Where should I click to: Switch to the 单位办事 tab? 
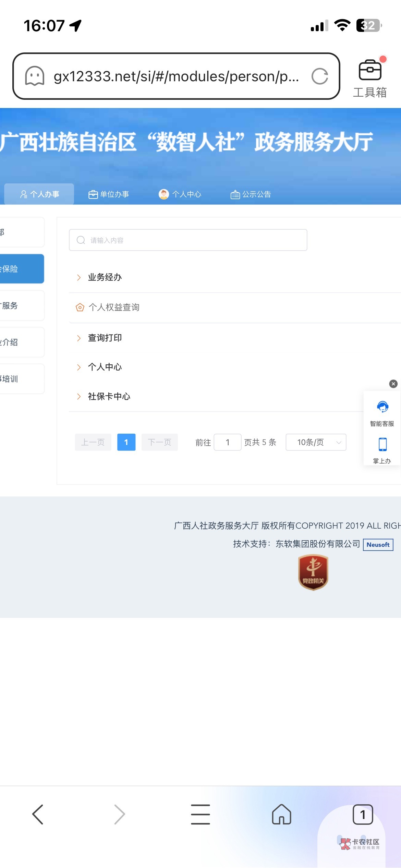click(x=109, y=194)
